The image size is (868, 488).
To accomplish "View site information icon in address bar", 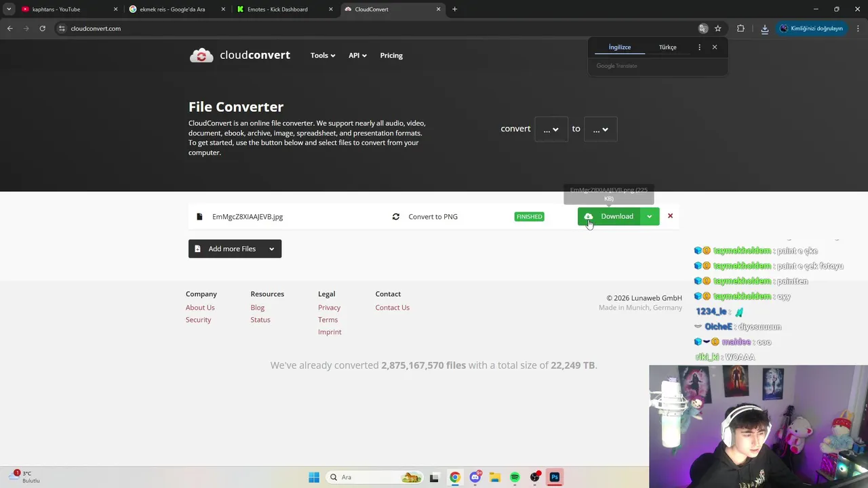I will 61,28.
